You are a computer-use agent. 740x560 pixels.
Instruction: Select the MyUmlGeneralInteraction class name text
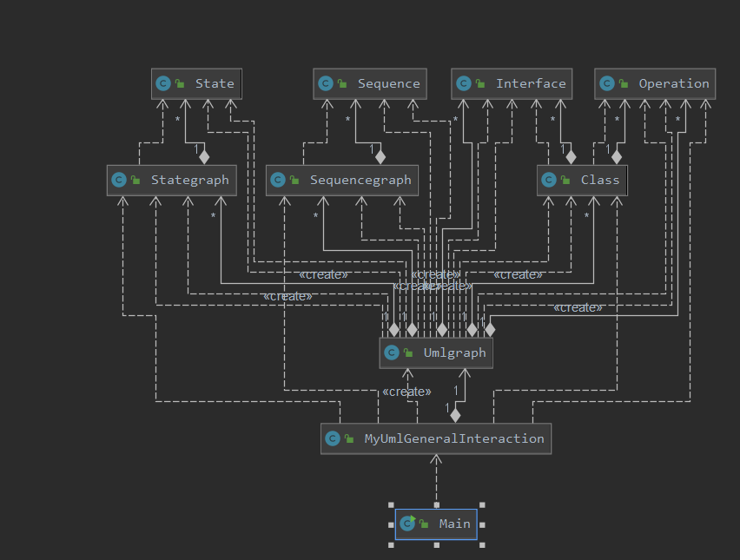tap(454, 438)
